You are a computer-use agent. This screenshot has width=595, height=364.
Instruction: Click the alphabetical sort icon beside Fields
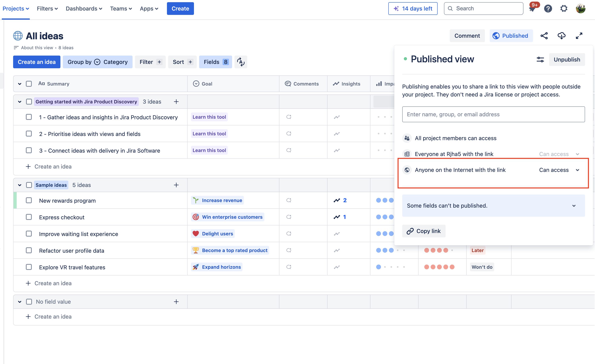click(x=241, y=62)
